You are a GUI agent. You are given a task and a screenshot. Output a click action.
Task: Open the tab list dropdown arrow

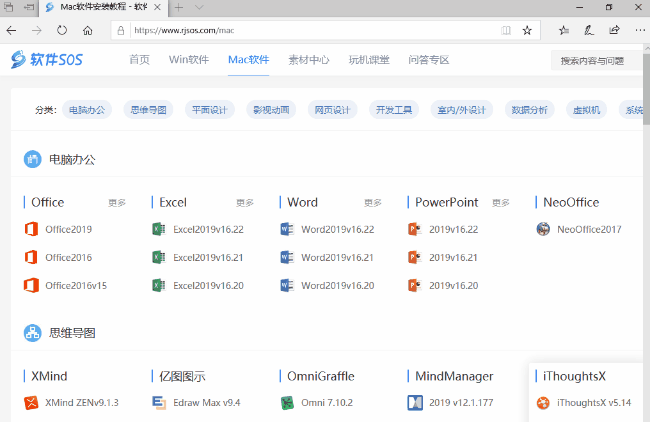click(199, 7)
